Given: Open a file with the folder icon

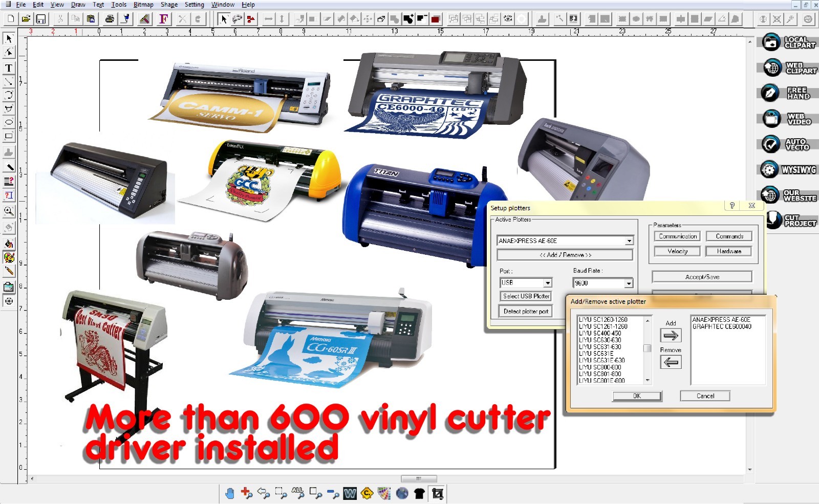Looking at the screenshot, I should [x=26, y=19].
